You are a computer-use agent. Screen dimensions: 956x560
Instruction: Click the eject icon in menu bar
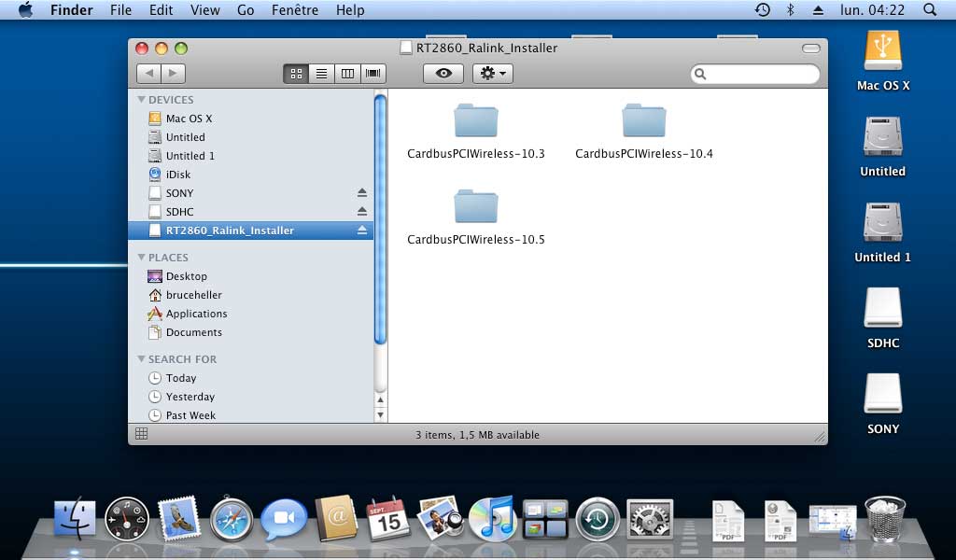(x=818, y=9)
